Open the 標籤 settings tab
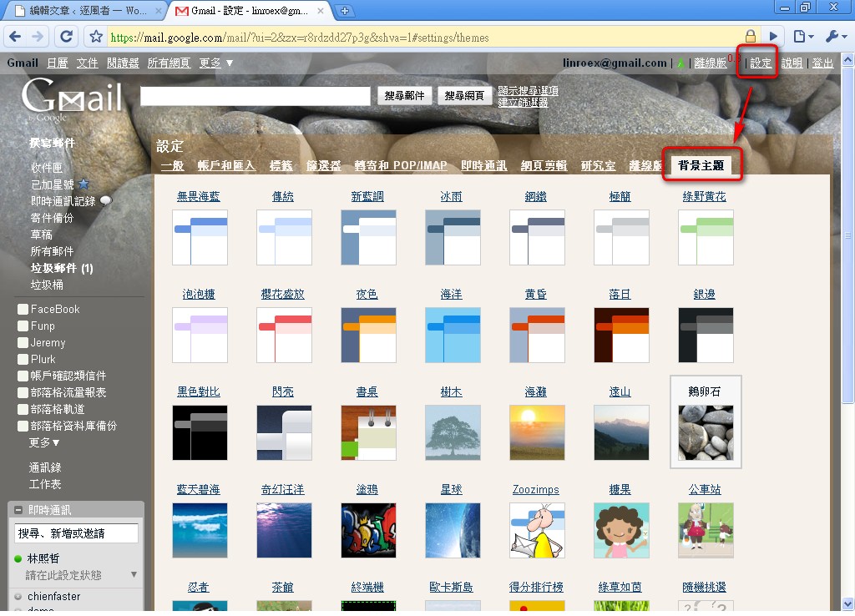Screen dimensions: 855x616 click(x=281, y=165)
